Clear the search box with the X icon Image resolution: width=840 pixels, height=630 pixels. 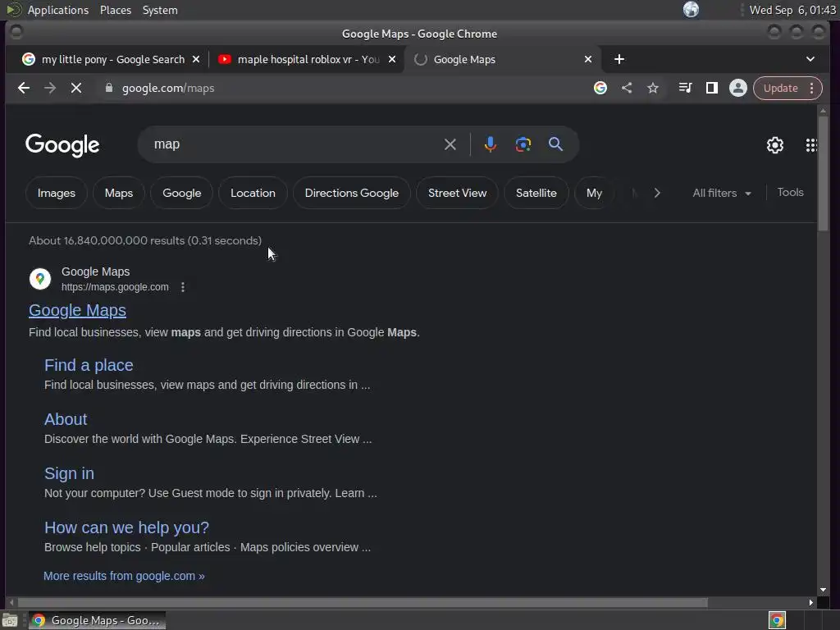450,144
